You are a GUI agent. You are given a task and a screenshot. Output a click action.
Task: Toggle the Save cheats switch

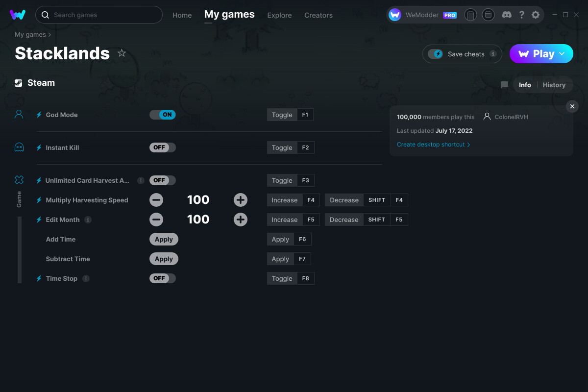[435, 54]
